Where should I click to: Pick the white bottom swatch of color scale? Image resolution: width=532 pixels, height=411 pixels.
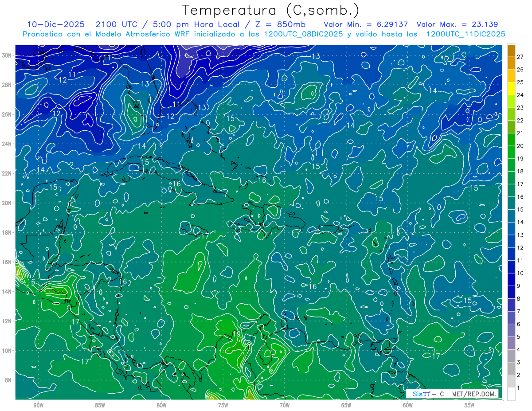[x=511, y=394]
